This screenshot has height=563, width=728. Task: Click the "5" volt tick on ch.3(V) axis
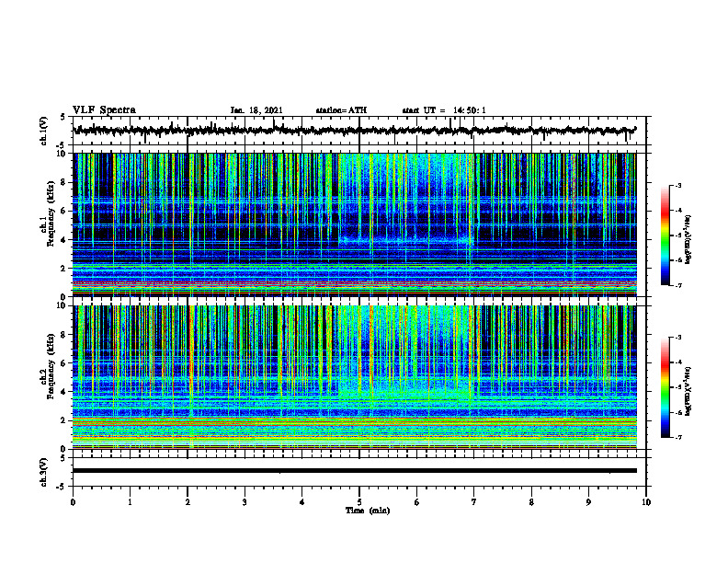point(63,458)
